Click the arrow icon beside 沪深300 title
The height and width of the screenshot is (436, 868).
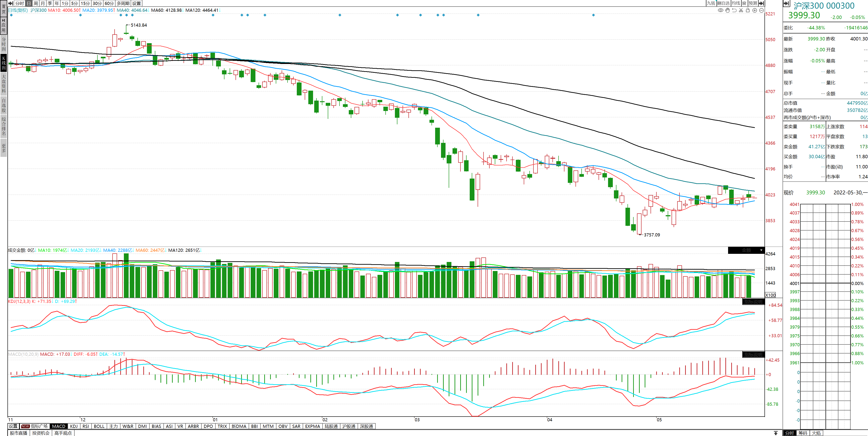coord(786,4)
